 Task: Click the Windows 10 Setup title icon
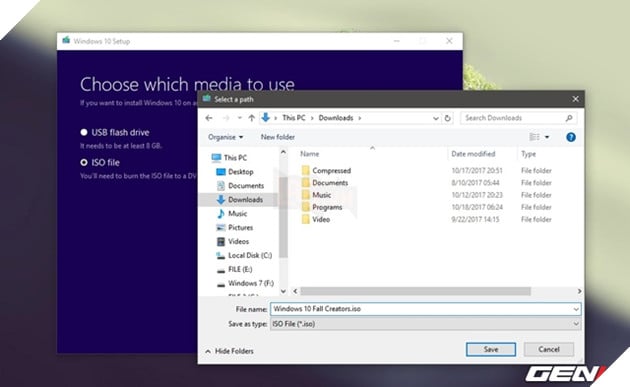[66, 40]
